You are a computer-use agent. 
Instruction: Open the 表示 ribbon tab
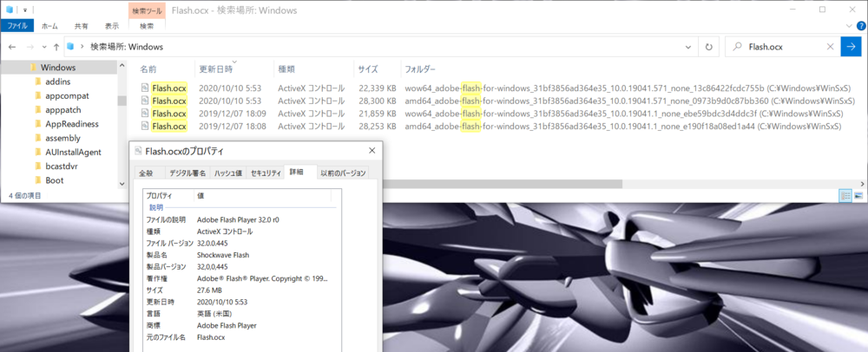[x=112, y=26]
